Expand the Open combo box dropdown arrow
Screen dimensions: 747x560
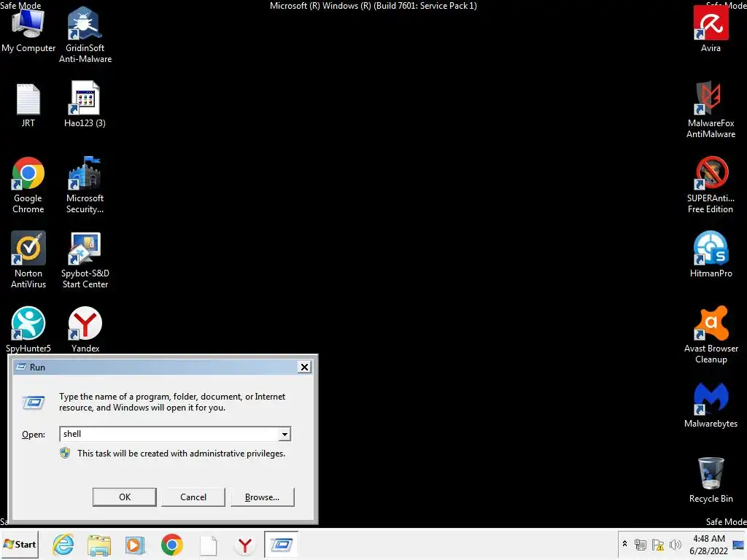(x=285, y=434)
